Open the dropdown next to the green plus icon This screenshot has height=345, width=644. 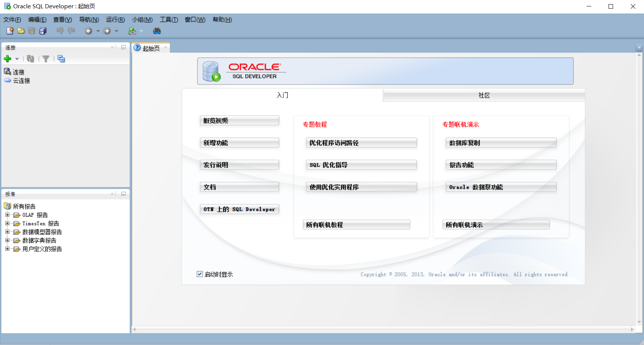pos(17,59)
